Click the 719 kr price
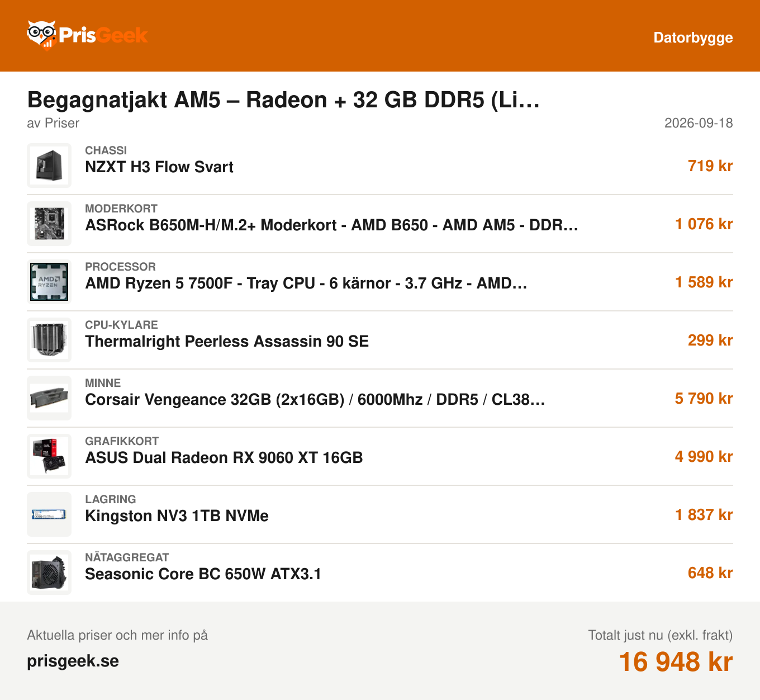 (710, 166)
